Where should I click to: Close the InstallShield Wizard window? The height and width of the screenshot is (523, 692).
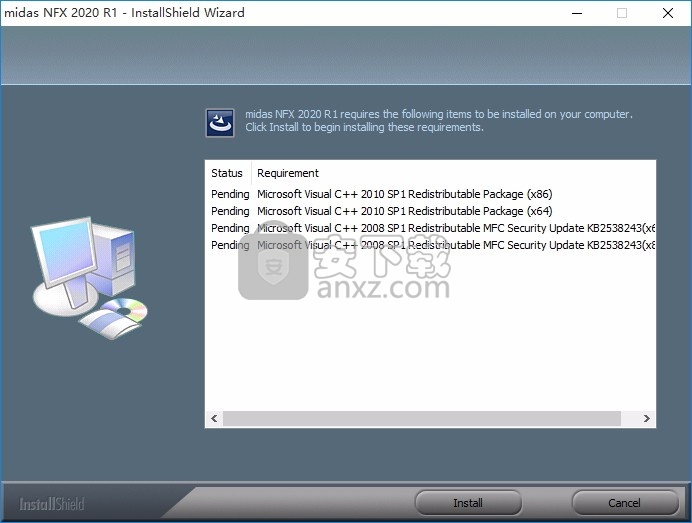668,13
